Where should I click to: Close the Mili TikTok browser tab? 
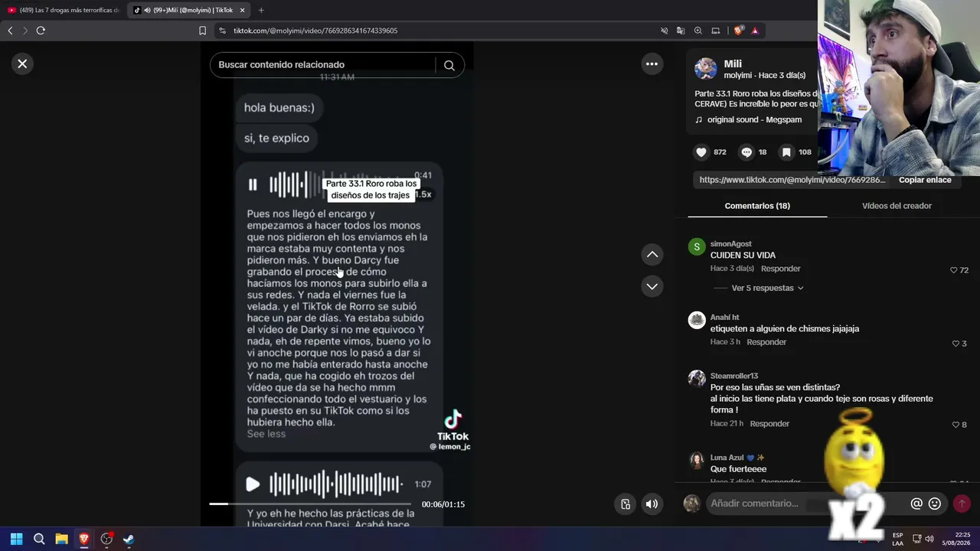coord(242,10)
